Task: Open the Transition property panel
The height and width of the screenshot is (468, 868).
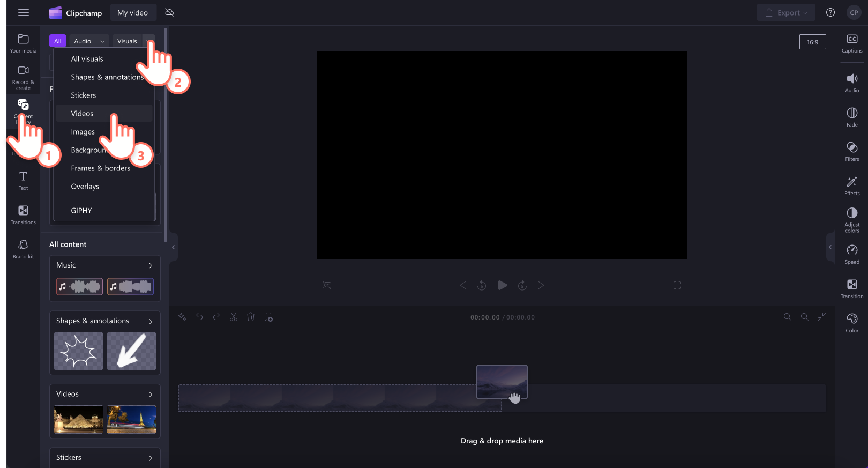Action: [x=852, y=289]
